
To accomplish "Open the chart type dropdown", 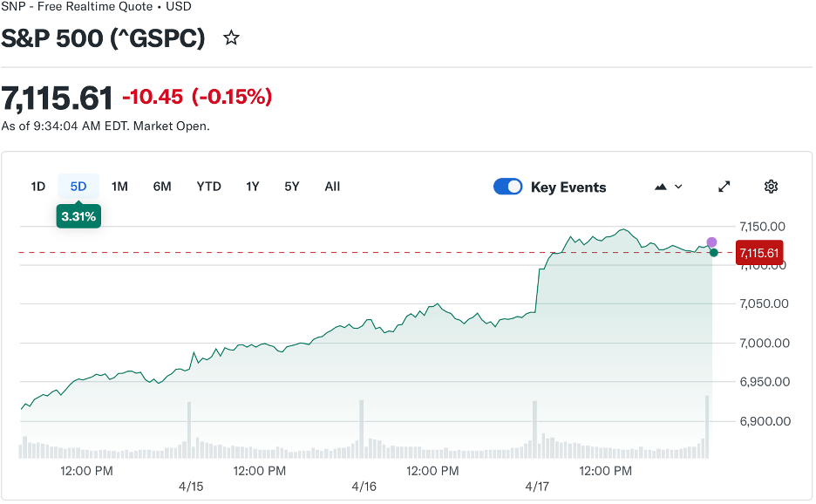I will click(x=668, y=187).
